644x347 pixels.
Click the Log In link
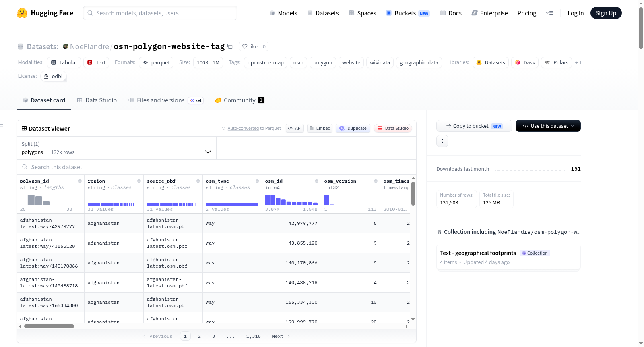(576, 13)
